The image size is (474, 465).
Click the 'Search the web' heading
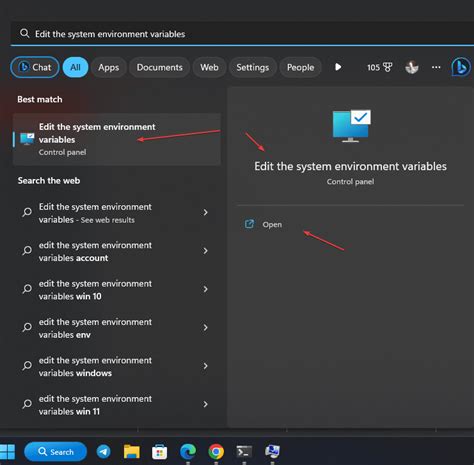click(x=49, y=181)
